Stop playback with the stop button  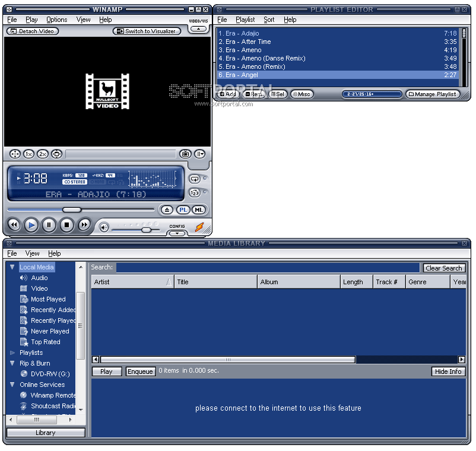(66, 225)
